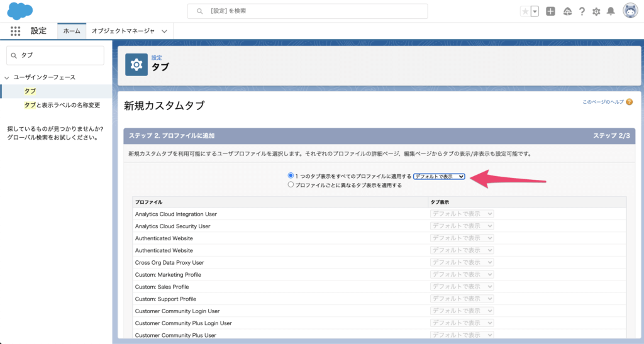The width and height of the screenshot is (644, 344).
Task: Select プロファイルごとに異なるタブ表示を適用する radio
Action: coord(291,185)
